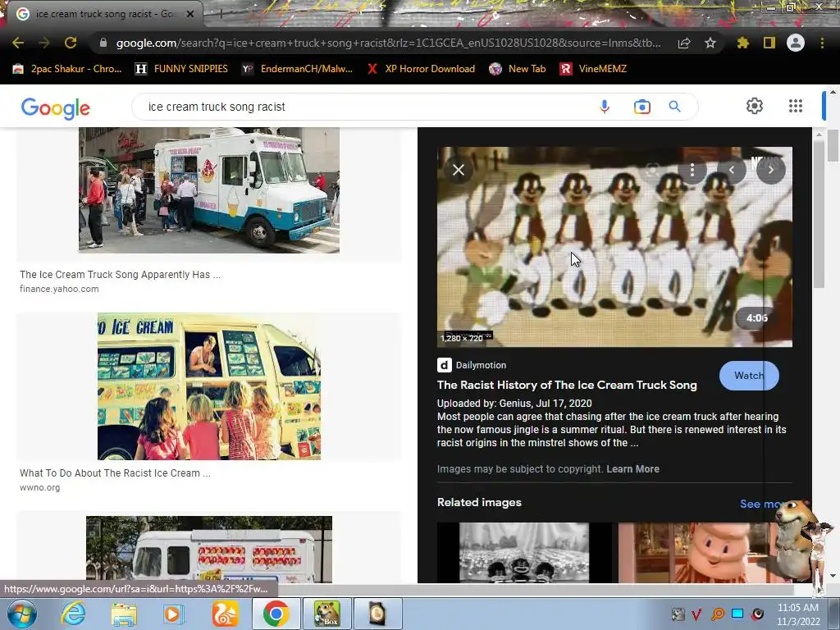The height and width of the screenshot is (630, 840).
Task: Open the 2pac Shakur bookmark
Action: coord(67,69)
